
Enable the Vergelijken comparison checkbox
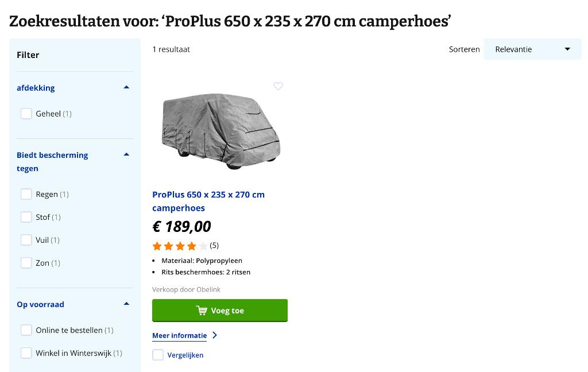coord(158,355)
